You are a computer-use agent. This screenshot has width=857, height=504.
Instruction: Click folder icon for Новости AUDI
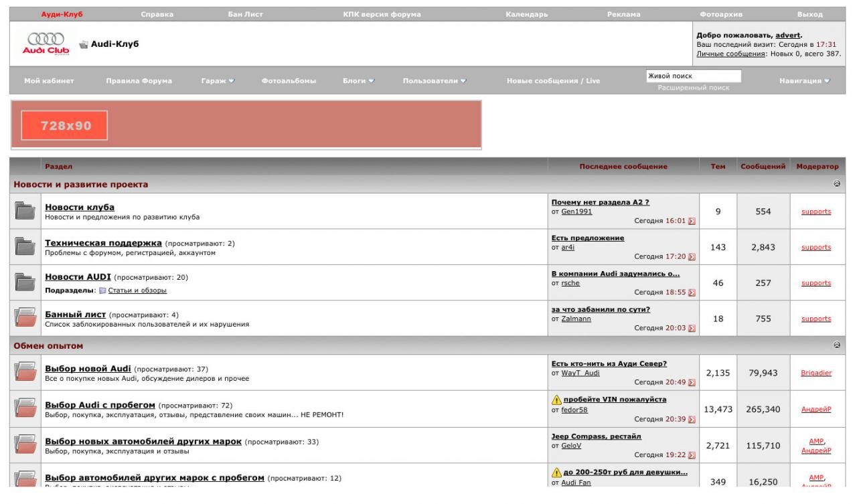25,283
